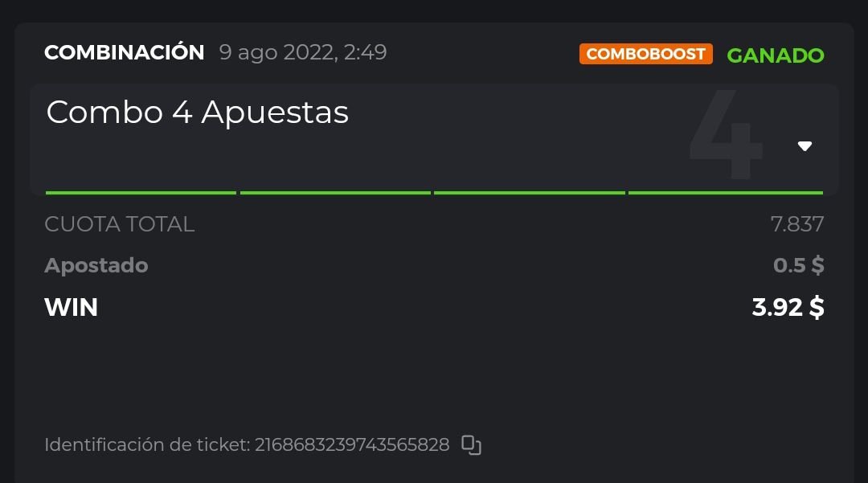Click the third green bet segment
Screen dimensions: 868x483
[x=529, y=193]
